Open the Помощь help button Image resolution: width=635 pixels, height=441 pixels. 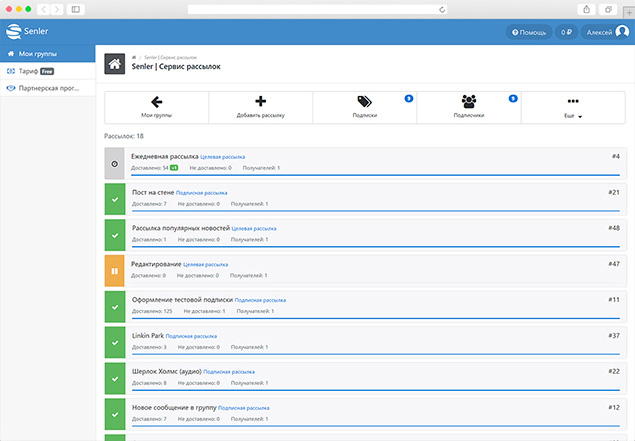(x=529, y=32)
